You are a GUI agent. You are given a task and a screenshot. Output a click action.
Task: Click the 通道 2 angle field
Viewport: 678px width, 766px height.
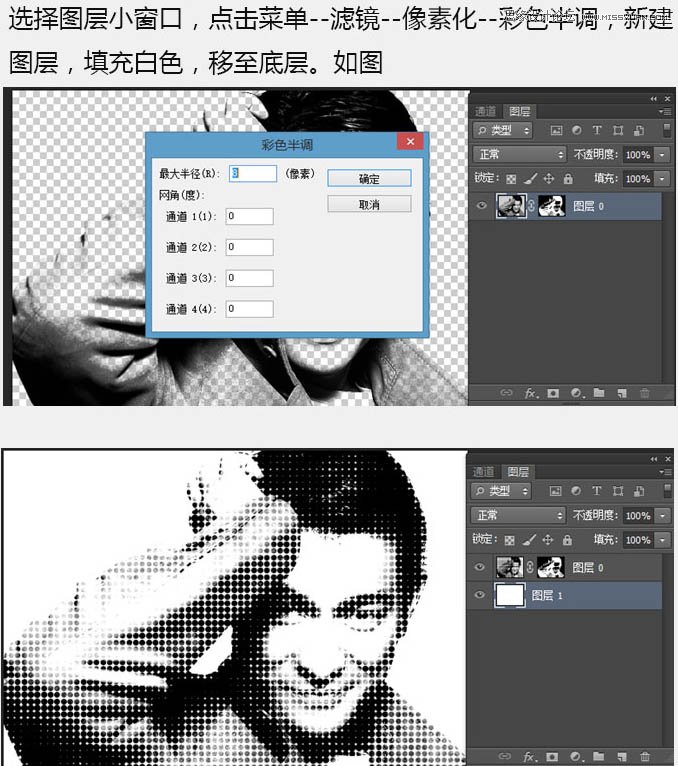(x=249, y=247)
